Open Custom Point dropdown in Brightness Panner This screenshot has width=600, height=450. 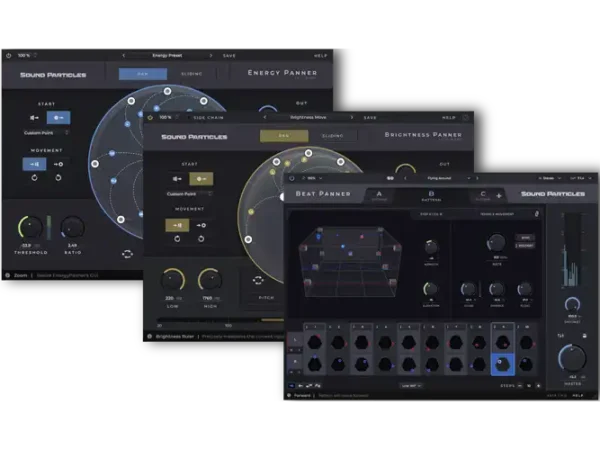point(189,194)
